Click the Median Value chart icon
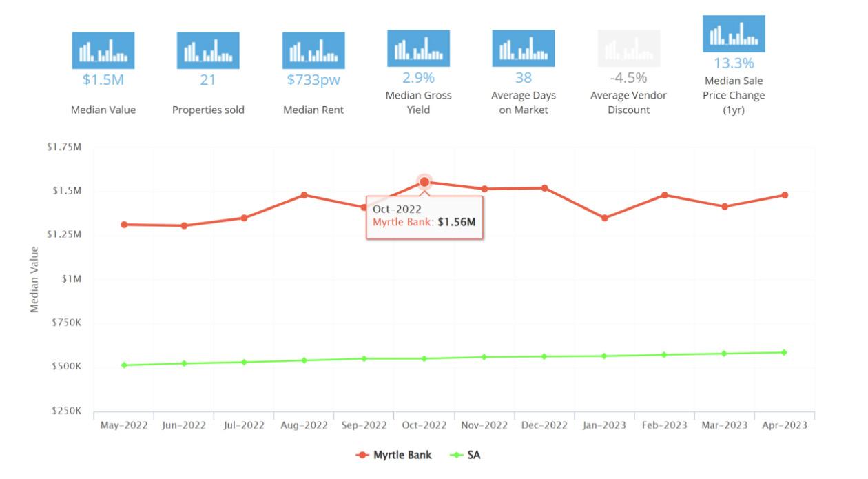 (103, 50)
